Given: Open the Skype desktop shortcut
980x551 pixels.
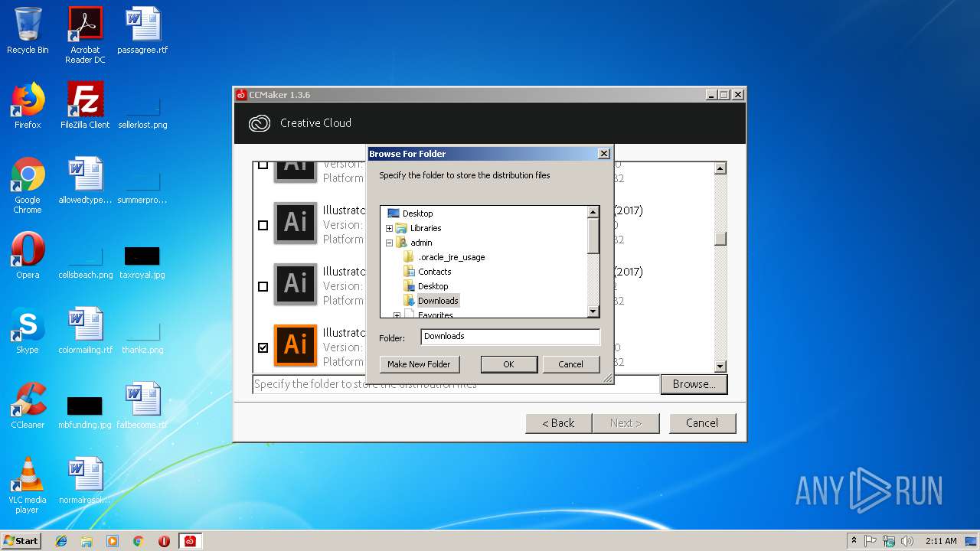Looking at the screenshot, I should [x=28, y=331].
